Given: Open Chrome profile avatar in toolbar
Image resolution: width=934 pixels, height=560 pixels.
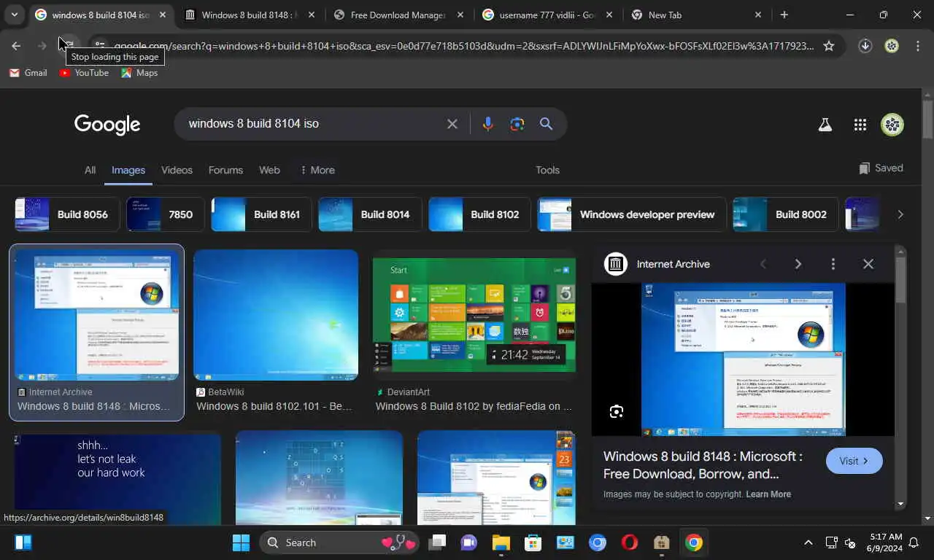Looking at the screenshot, I should click(x=892, y=46).
